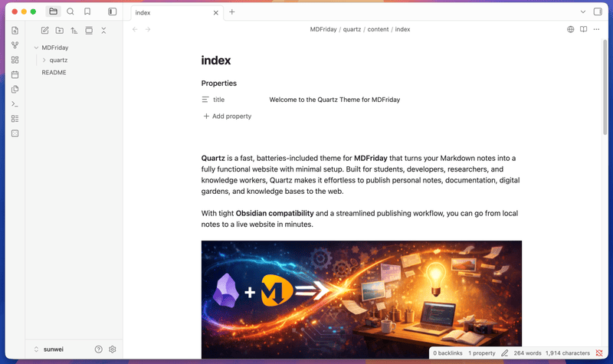613x364 pixels.
Task: Collapse the MDFriday folder
Action: (x=36, y=48)
